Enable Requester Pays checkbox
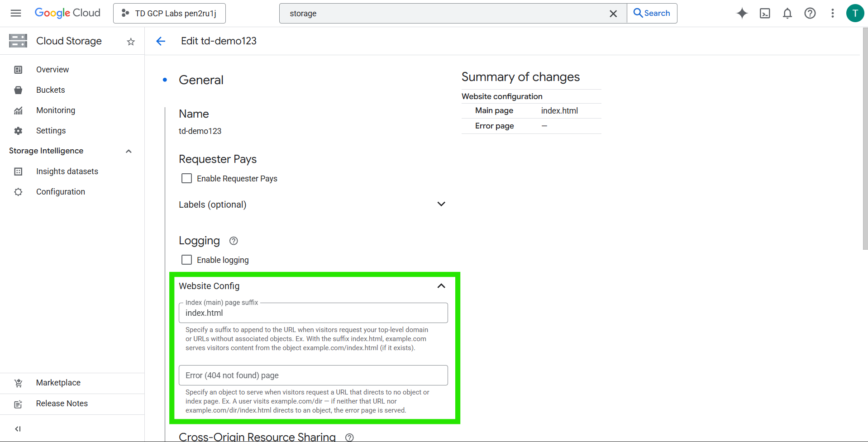This screenshot has height=442, width=868. point(186,179)
